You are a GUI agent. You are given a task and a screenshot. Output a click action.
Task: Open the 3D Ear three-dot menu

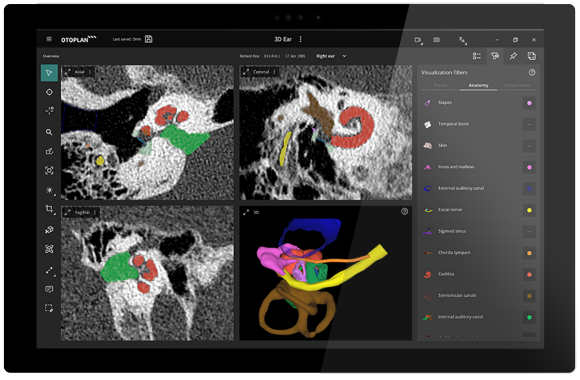click(300, 39)
